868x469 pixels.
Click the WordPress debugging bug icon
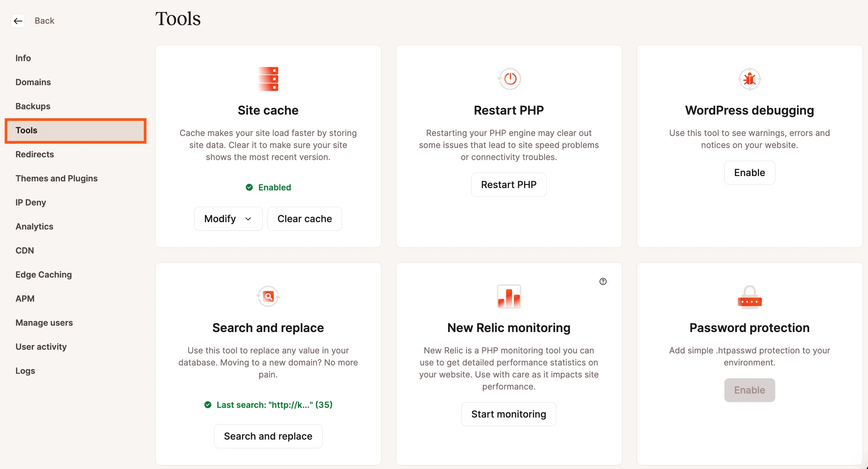coord(750,79)
